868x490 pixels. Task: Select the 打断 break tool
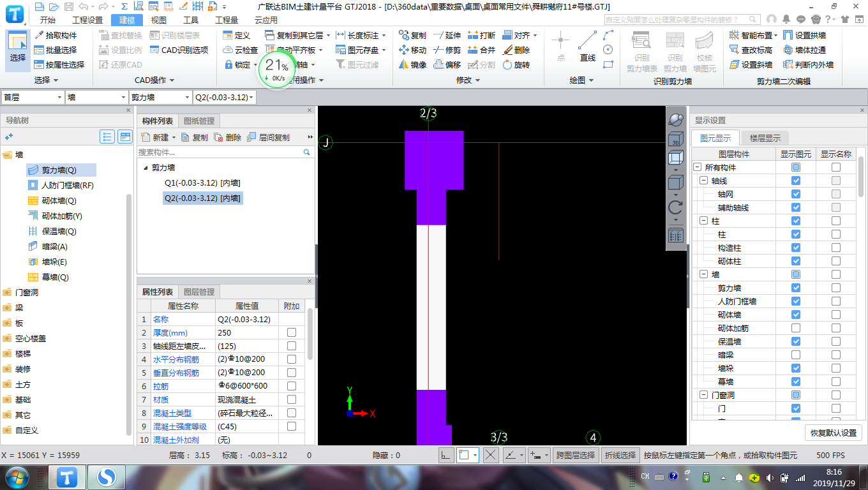481,35
